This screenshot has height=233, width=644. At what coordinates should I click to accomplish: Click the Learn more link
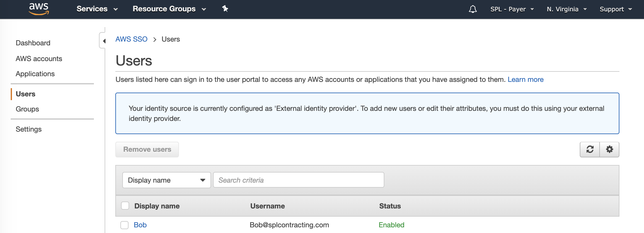[x=526, y=79]
